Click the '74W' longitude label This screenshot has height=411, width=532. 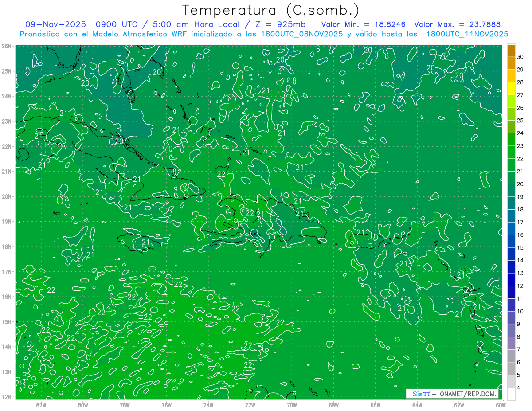(208, 405)
